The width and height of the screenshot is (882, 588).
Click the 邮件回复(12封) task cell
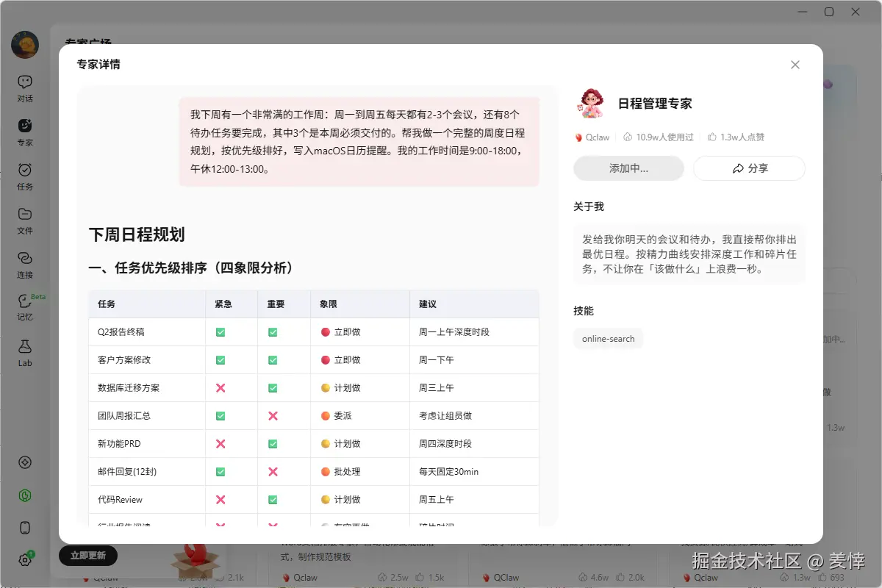(x=147, y=472)
